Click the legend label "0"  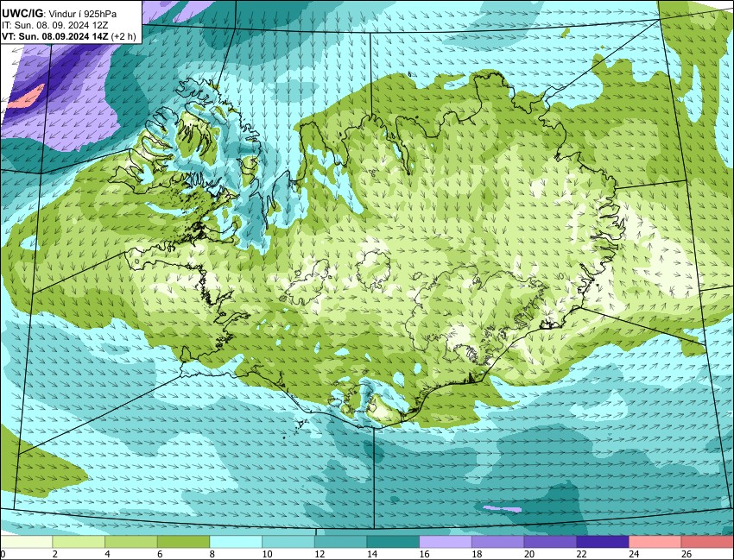[3, 554]
